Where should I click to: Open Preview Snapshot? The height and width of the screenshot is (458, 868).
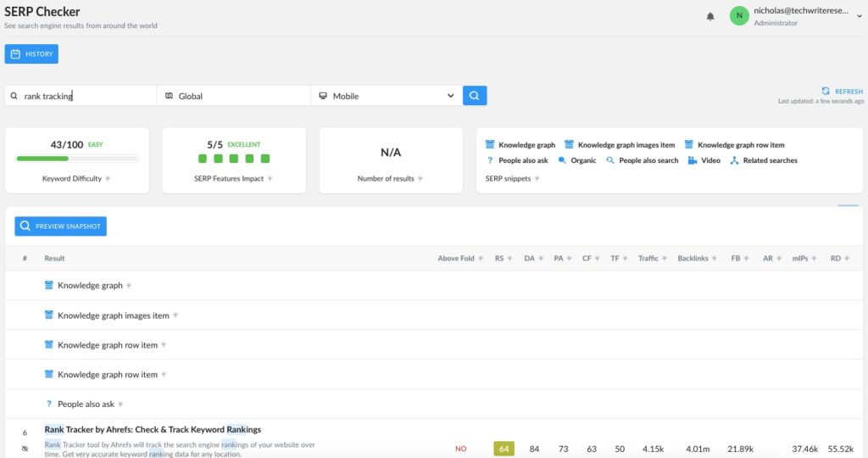[60, 226]
